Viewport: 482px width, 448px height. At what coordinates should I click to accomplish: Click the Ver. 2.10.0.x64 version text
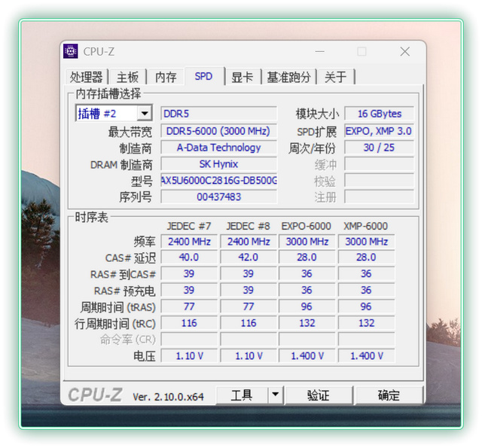click(168, 397)
